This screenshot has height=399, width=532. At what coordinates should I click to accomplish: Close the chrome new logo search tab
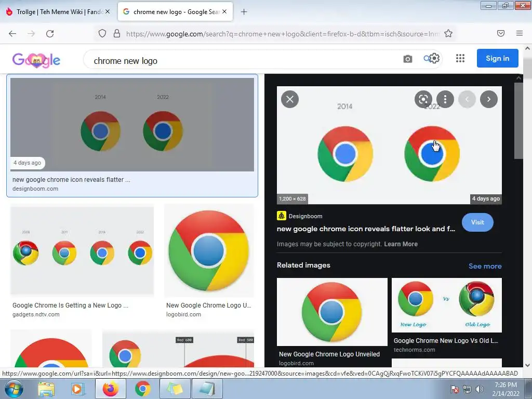(x=224, y=11)
